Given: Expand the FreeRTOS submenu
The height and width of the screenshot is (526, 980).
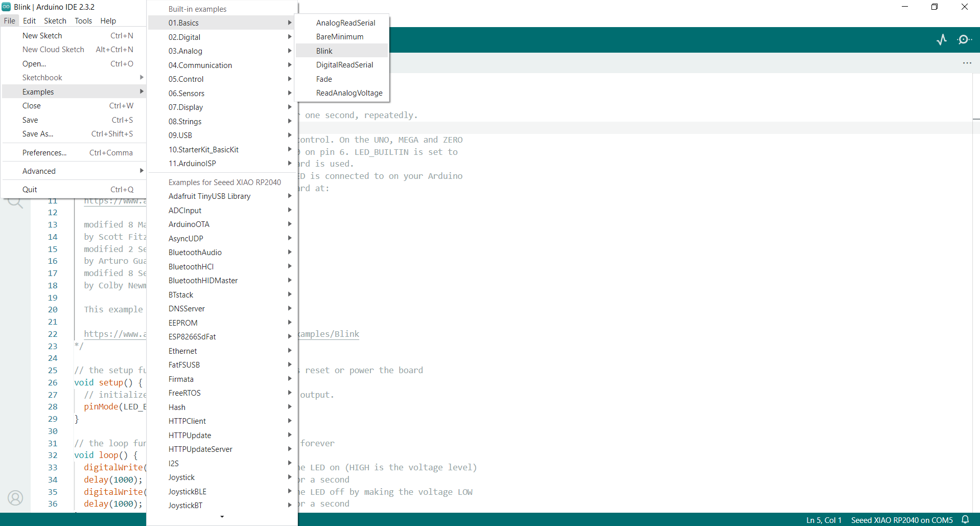Looking at the screenshot, I should tap(222, 393).
